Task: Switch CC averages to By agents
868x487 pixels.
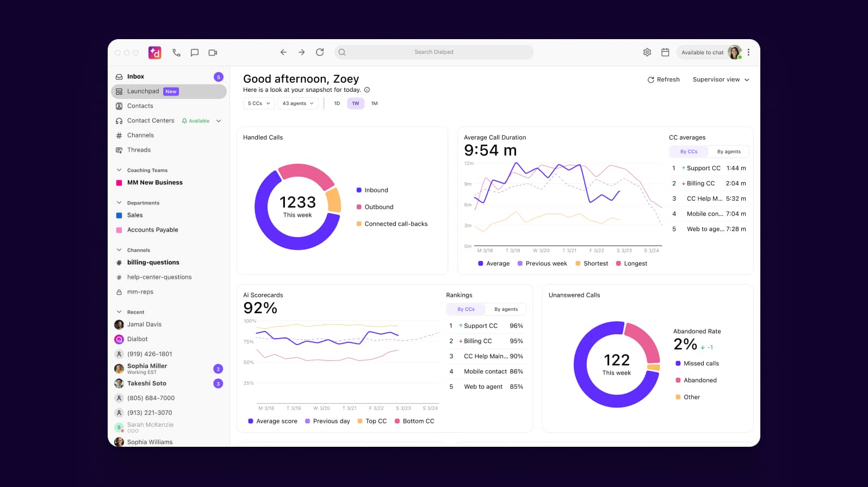Action: pos(728,152)
